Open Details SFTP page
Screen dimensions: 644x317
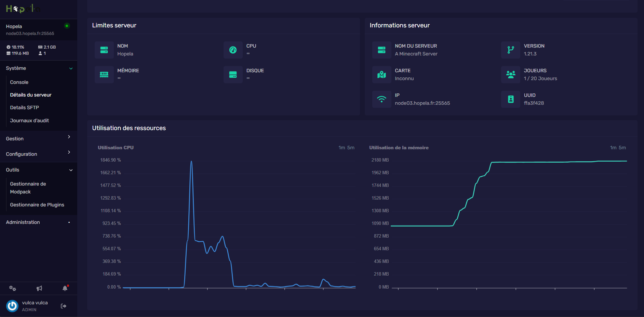pyautogui.click(x=25, y=107)
